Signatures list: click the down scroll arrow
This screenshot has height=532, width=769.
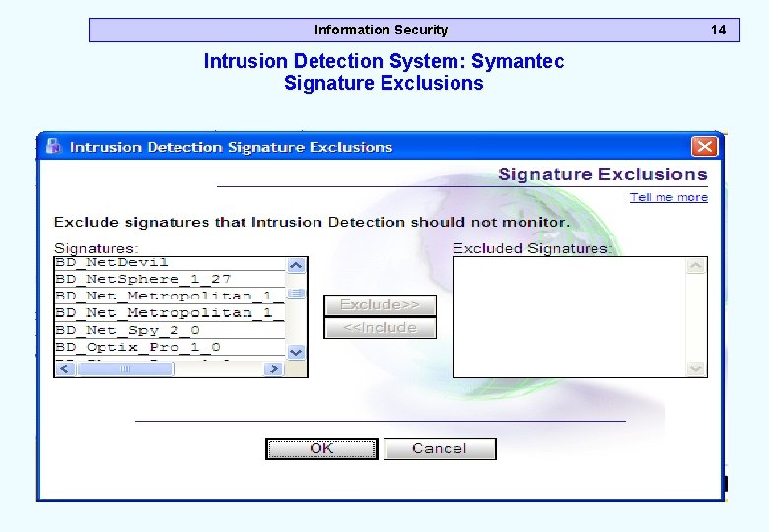coord(296,352)
